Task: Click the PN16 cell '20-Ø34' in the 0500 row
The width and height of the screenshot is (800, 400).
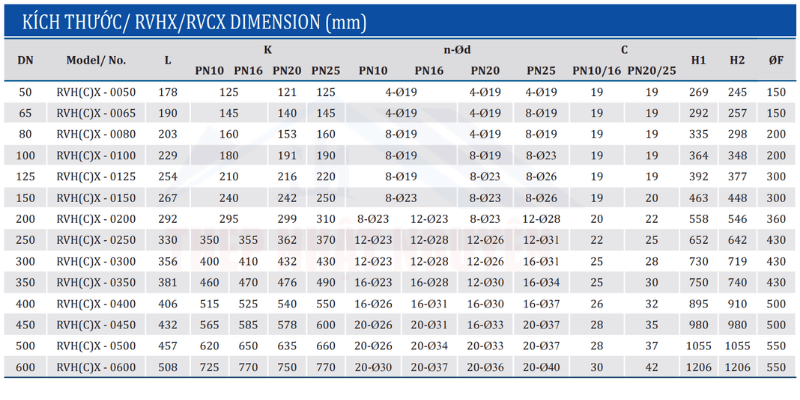Action: [429, 346]
